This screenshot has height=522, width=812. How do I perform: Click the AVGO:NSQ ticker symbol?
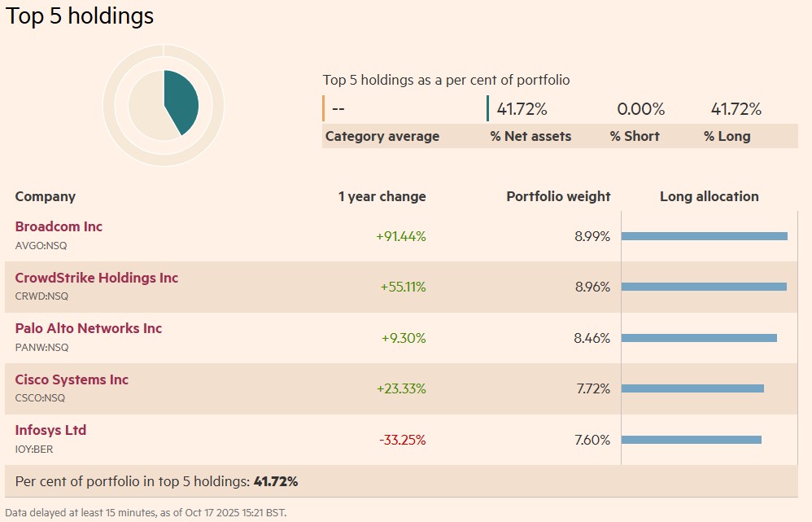41,245
